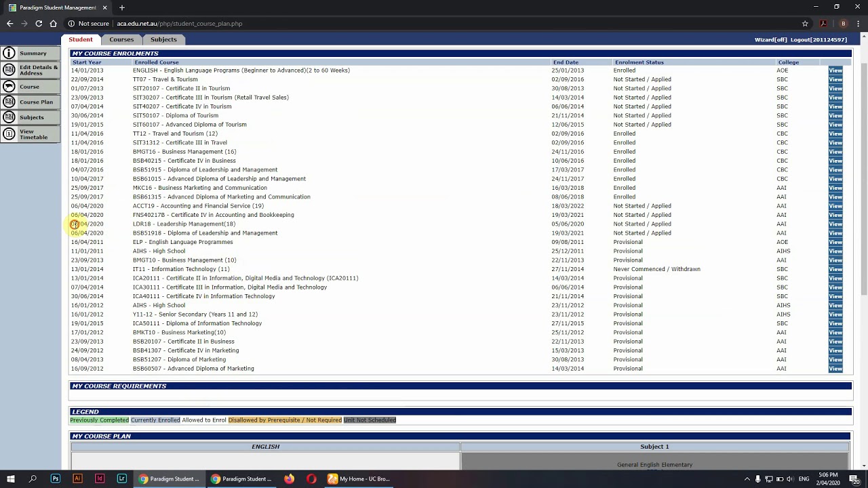The image size is (868, 488).
Task: Switch to the Courses tab
Action: pos(121,39)
